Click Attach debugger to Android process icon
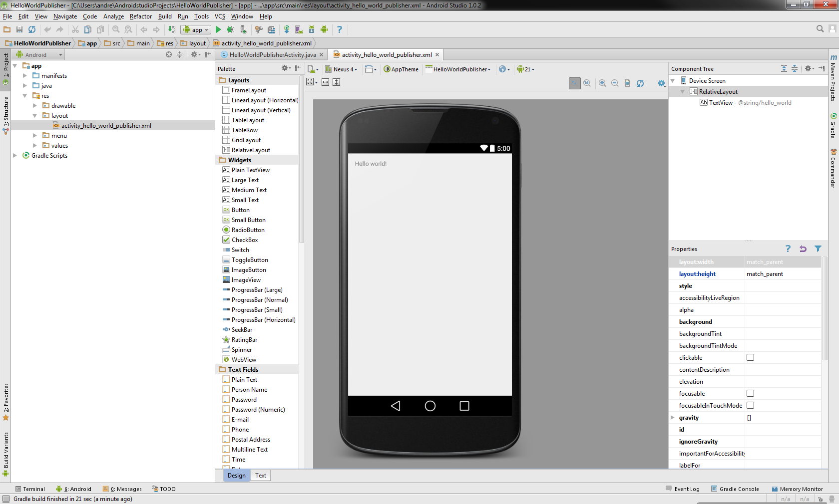839x504 pixels. coord(243,29)
